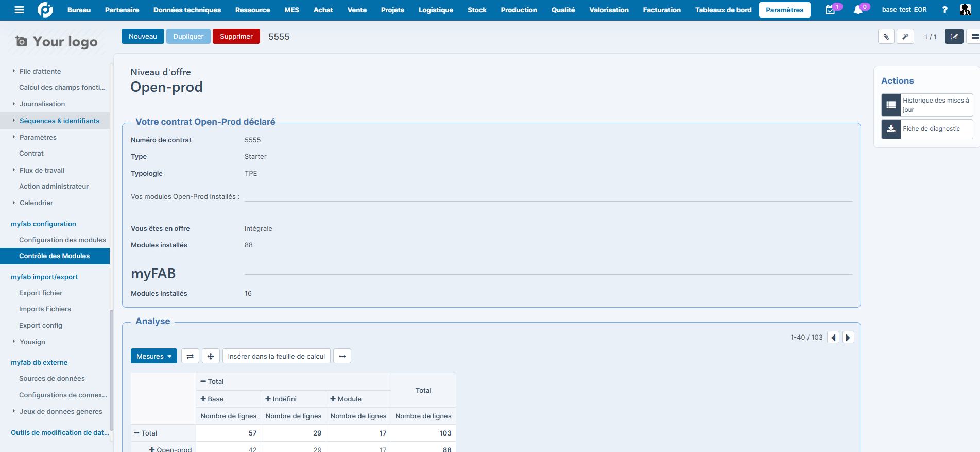Click the Historique des mises à jour icon
The height and width of the screenshot is (452, 980).
tap(891, 105)
